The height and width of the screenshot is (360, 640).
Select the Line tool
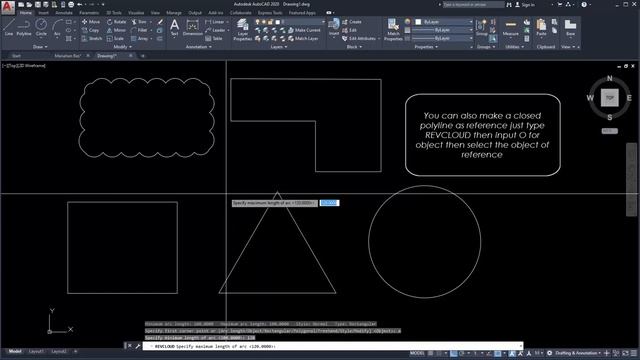(9, 27)
